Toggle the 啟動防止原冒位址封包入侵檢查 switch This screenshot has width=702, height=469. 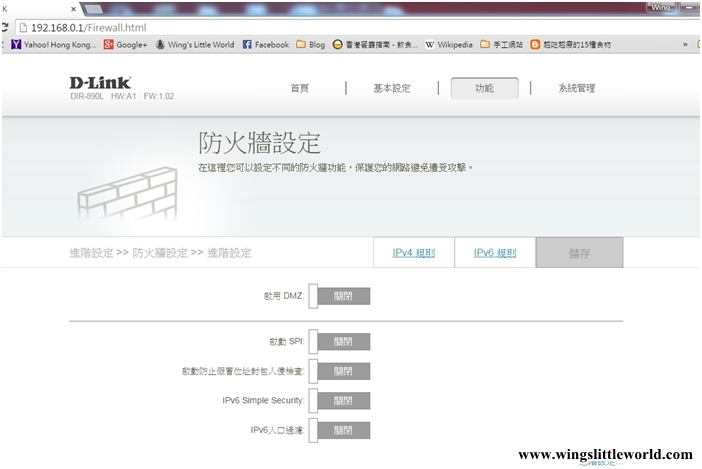[339, 371]
